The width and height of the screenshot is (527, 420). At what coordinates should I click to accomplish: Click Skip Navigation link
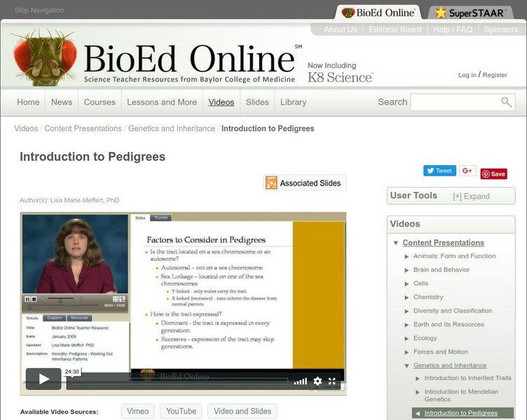point(39,10)
